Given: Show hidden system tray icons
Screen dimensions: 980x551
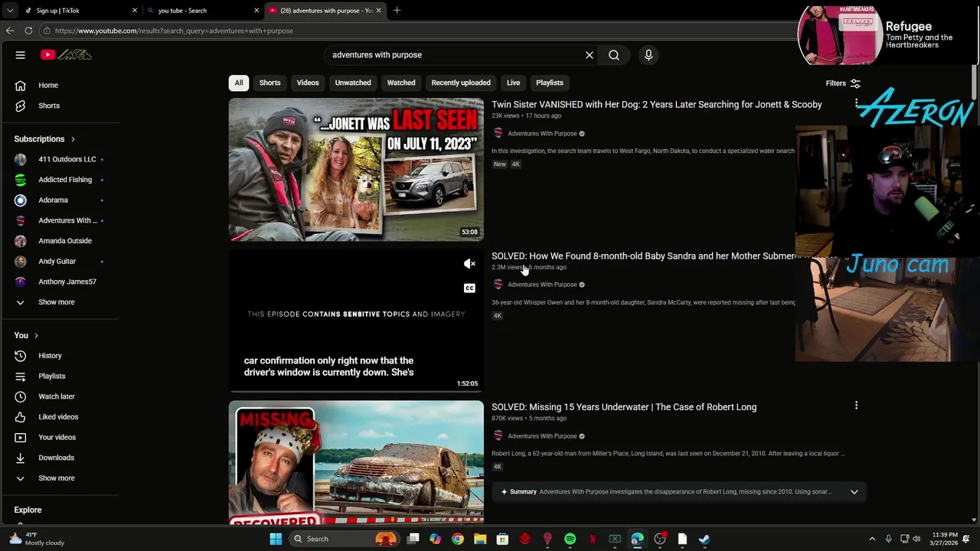Looking at the screenshot, I should pyautogui.click(x=872, y=539).
